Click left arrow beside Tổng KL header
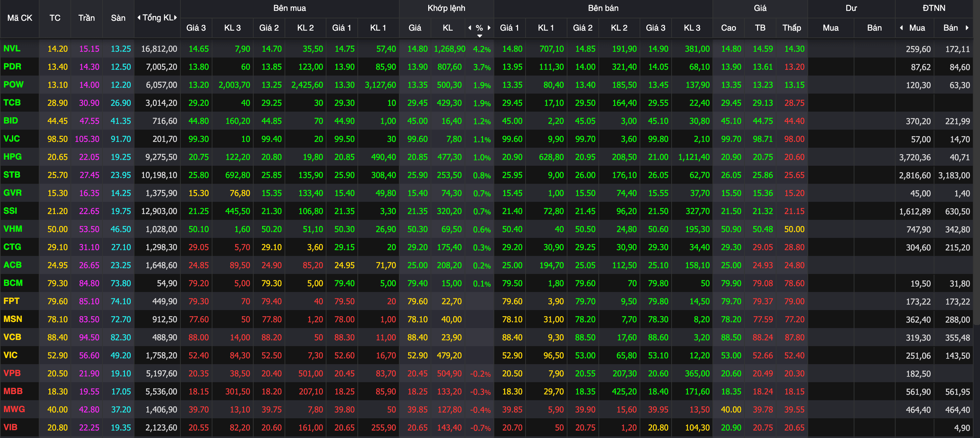 pos(139,17)
